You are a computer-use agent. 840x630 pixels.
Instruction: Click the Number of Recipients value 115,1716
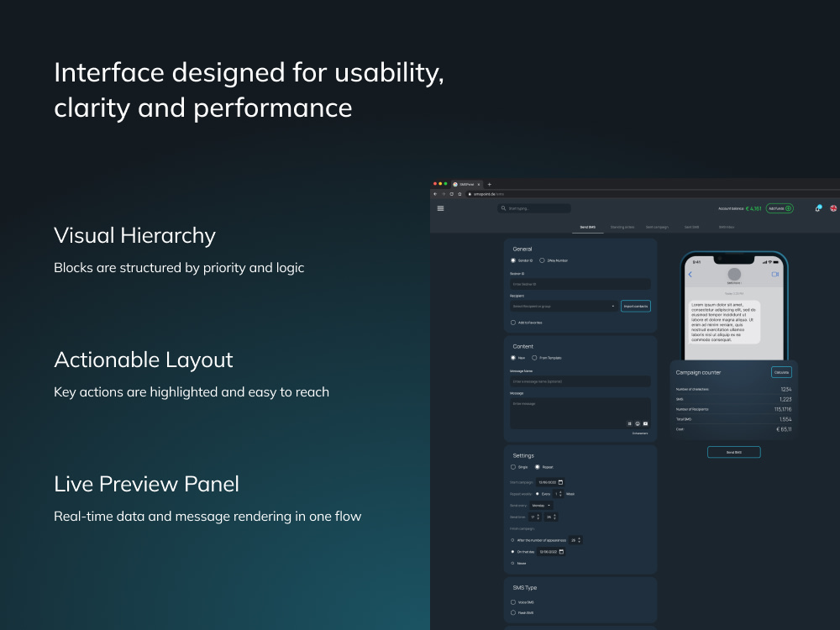click(x=783, y=409)
